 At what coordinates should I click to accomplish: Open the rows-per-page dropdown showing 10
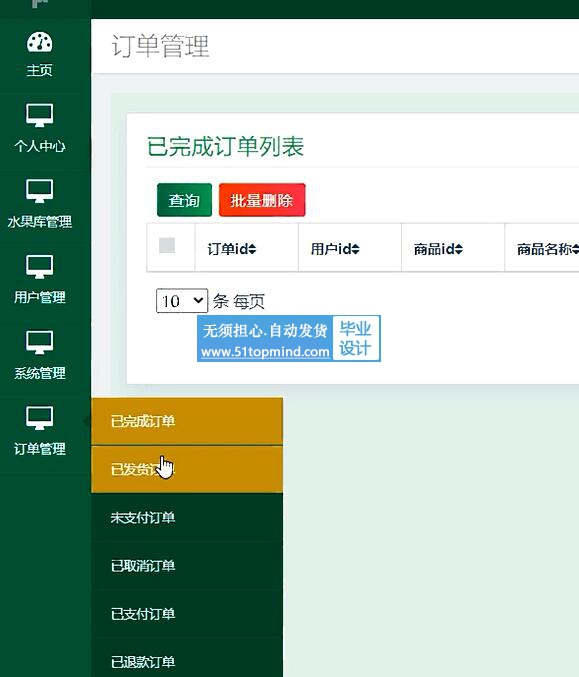[182, 301]
